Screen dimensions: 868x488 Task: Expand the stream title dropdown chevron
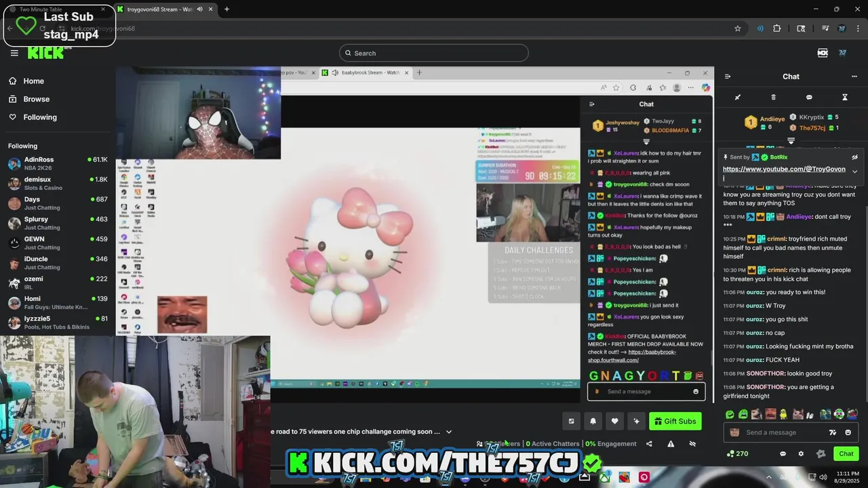448,432
